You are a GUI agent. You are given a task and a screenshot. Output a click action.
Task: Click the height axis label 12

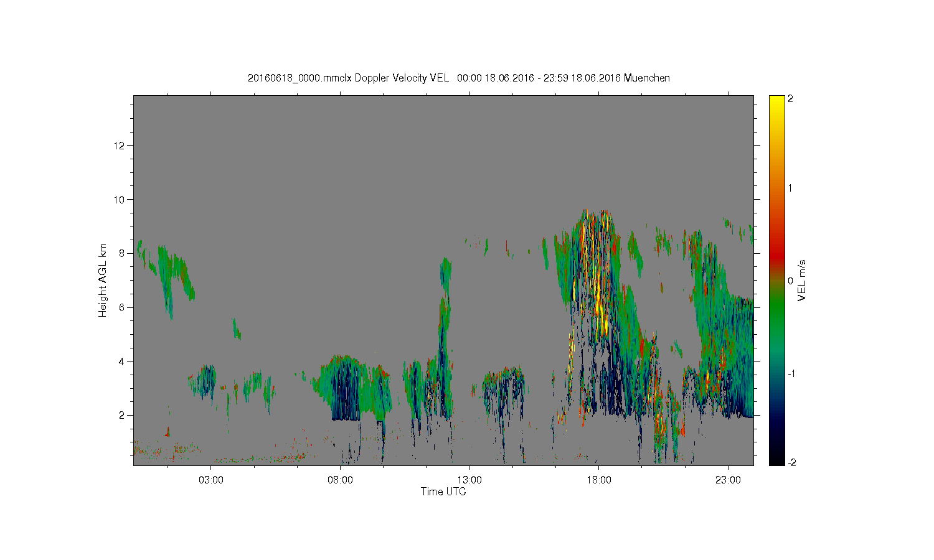coord(120,146)
